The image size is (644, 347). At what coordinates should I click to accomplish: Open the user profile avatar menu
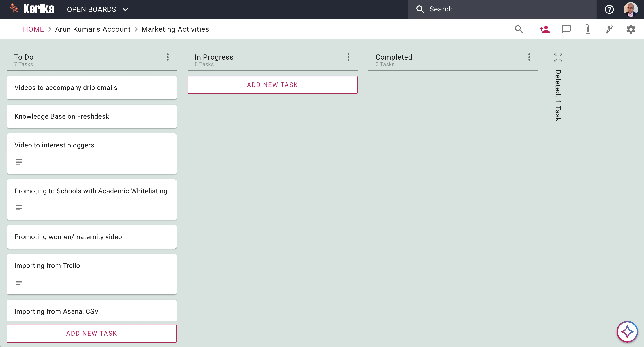(x=631, y=9)
